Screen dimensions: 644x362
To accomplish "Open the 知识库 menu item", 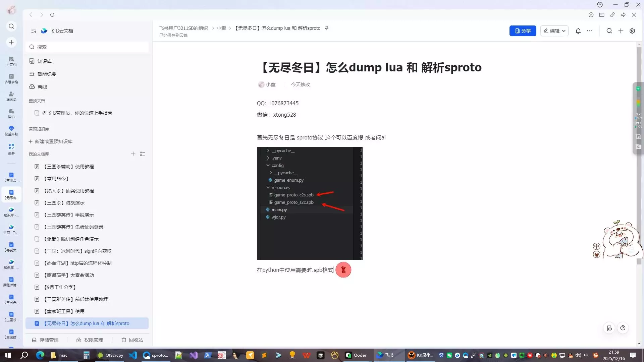I will [44, 61].
